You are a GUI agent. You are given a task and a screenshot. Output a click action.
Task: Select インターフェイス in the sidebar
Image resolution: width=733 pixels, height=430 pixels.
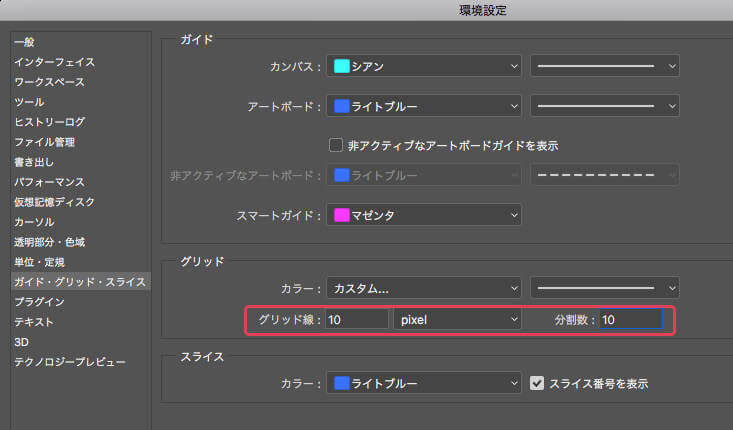[54, 62]
